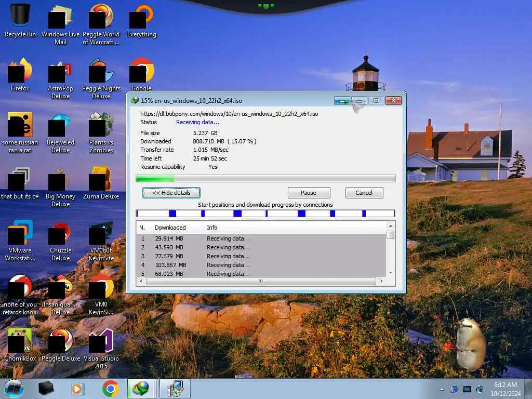Screen dimensions: 532x399
Task: Close the IDM download window
Action: (x=393, y=101)
